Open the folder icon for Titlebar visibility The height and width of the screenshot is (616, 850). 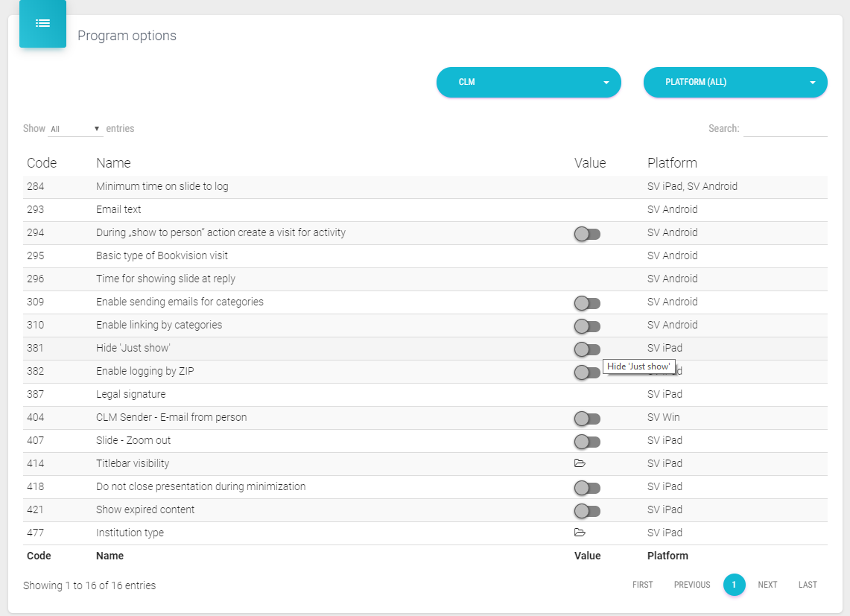click(580, 463)
